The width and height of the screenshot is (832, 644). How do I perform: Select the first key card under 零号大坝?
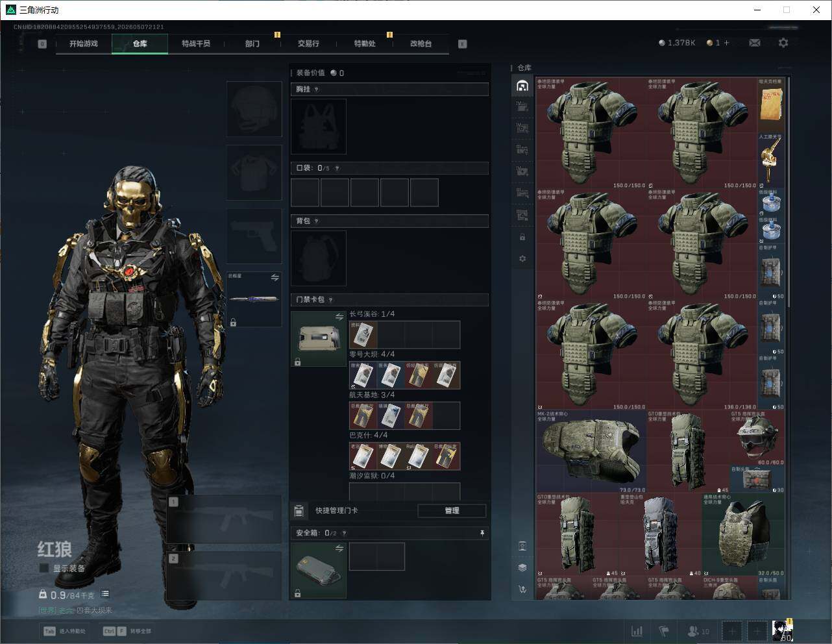pyautogui.click(x=363, y=375)
